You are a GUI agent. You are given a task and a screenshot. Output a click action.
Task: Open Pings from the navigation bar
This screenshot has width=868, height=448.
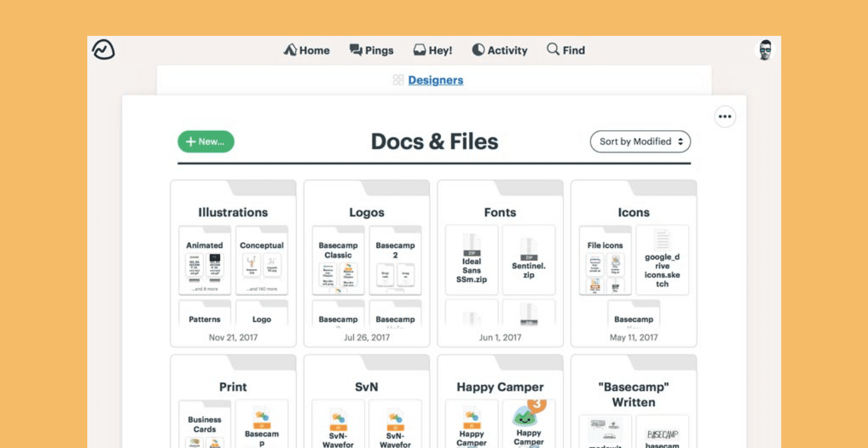pos(371,50)
